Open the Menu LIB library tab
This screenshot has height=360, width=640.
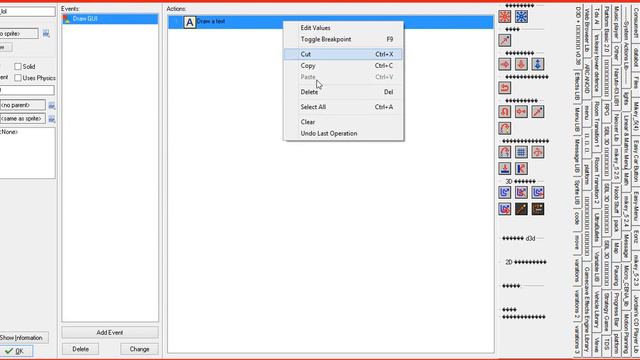(577, 119)
